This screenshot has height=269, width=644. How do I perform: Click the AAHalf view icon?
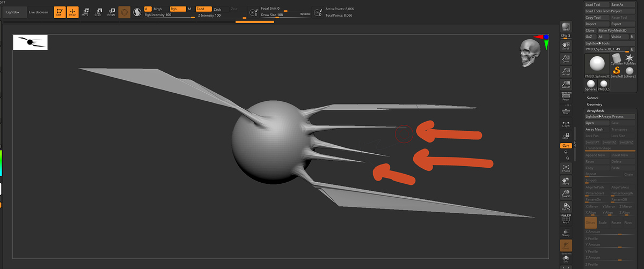pos(566,85)
